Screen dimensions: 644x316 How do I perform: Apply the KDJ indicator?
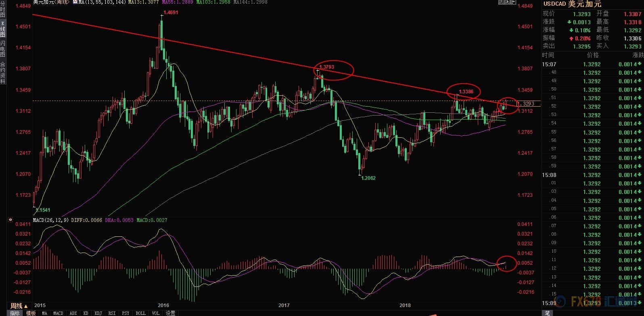point(98,313)
